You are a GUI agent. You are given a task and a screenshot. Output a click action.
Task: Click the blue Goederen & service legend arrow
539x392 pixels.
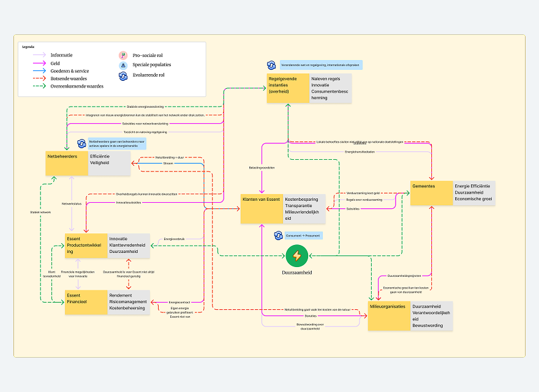coord(40,71)
